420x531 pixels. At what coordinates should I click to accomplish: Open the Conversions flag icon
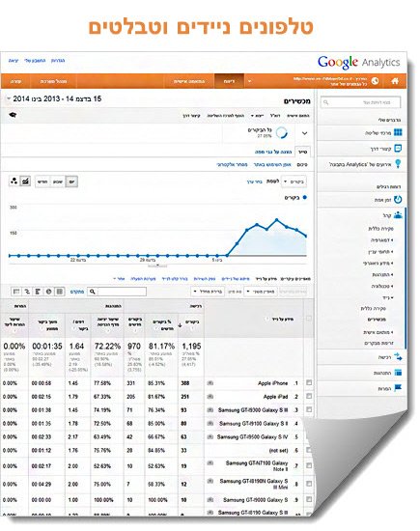coord(398,388)
